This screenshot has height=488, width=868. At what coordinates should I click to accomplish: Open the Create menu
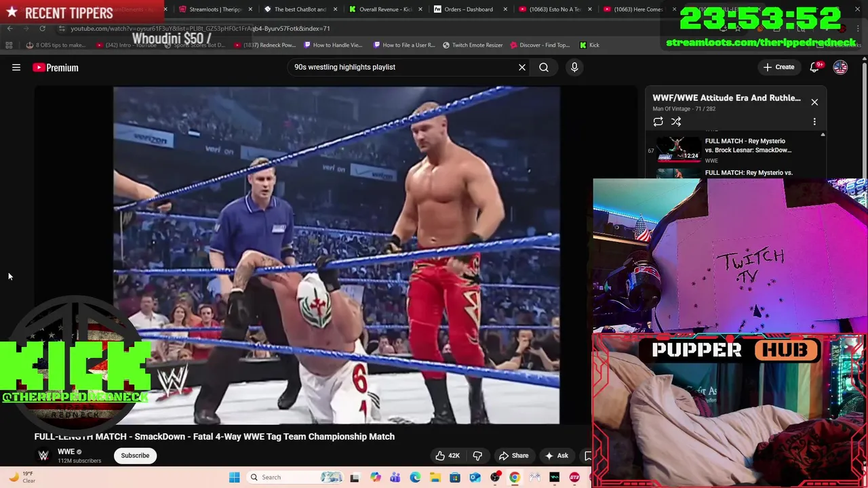click(x=778, y=67)
